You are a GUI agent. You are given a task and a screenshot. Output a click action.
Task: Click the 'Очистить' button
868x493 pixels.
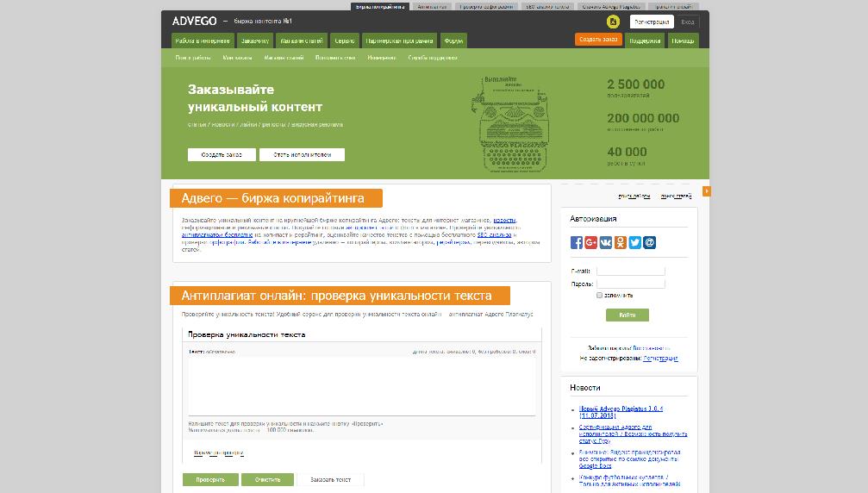coord(267,480)
